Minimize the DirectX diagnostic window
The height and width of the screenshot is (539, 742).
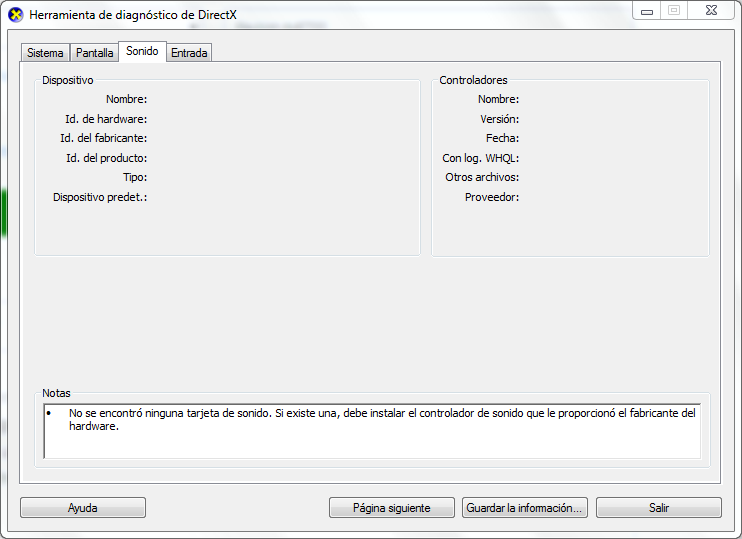[647, 11]
